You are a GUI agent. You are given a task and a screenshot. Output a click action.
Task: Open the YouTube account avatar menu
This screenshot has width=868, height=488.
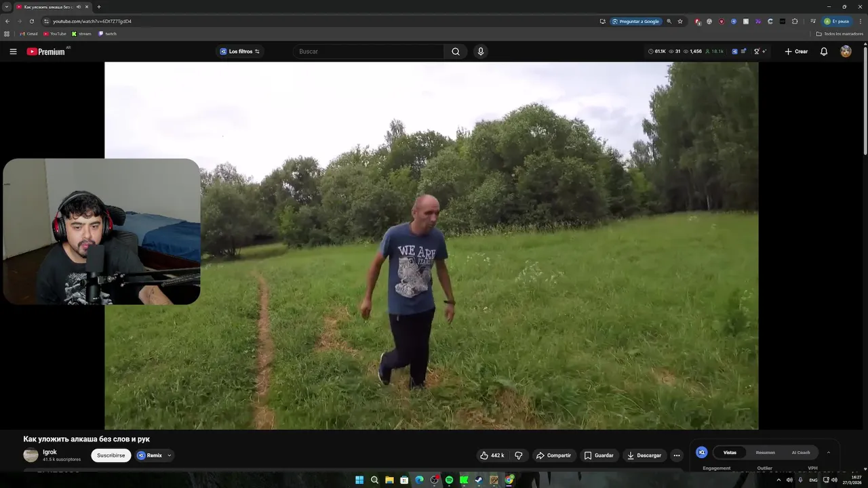coord(846,52)
